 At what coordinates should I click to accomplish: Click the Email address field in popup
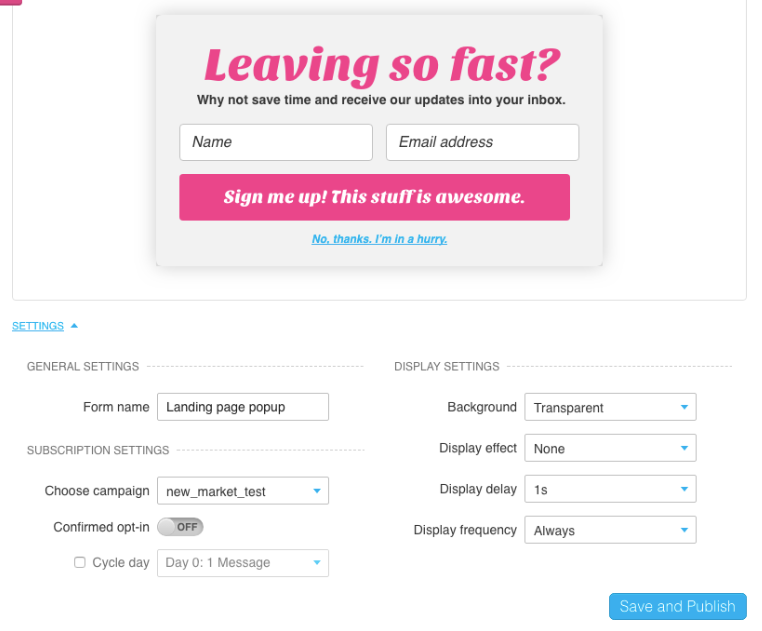coord(483,142)
